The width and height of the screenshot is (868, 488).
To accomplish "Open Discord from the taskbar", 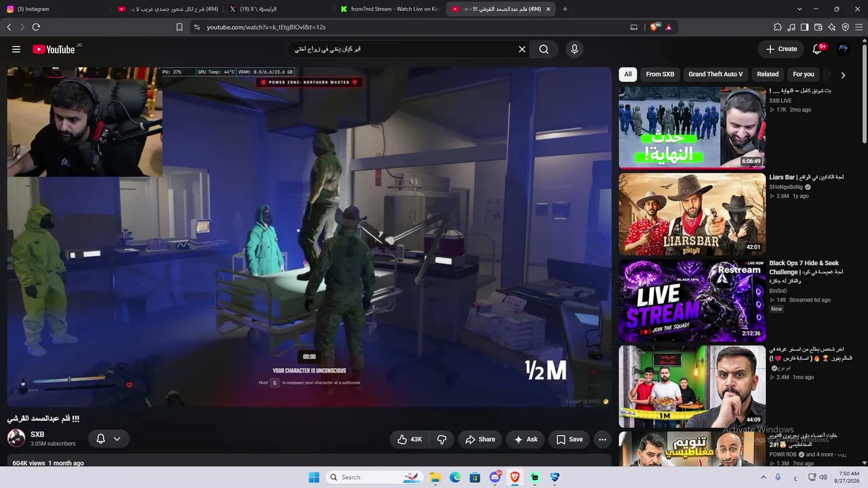I will click(495, 477).
